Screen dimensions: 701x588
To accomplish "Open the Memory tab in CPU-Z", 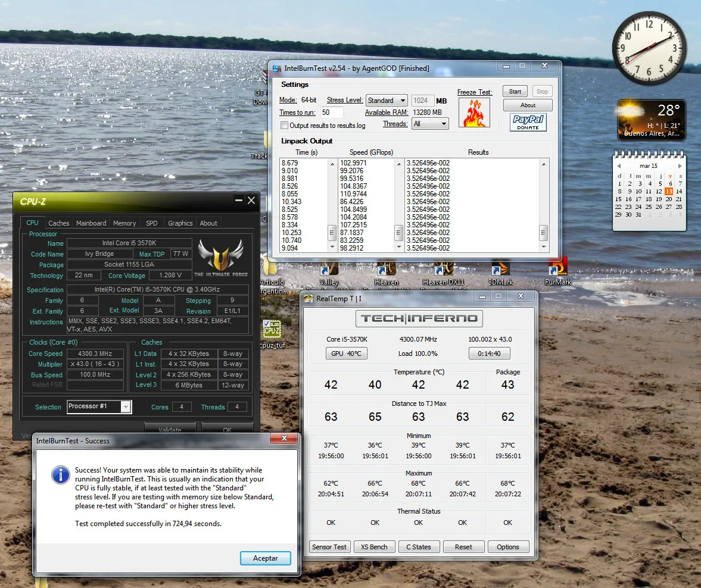I will tap(124, 223).
